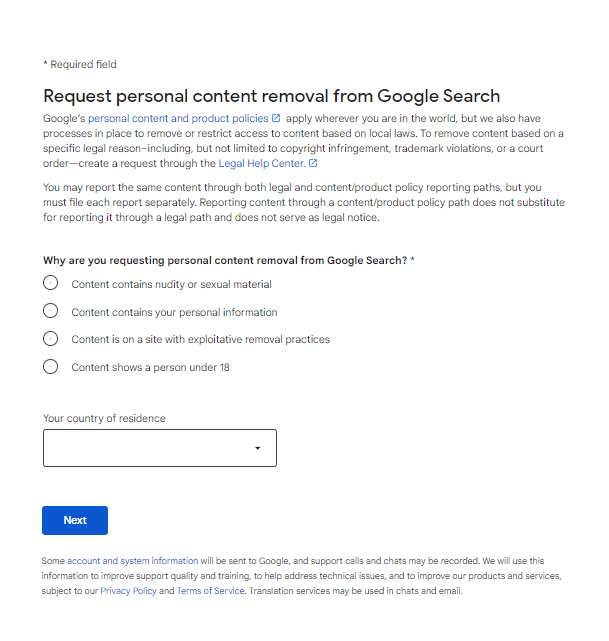Open 'personal content and product policies' link
Screen dimensions: 609x641
[x=178, y=119]
